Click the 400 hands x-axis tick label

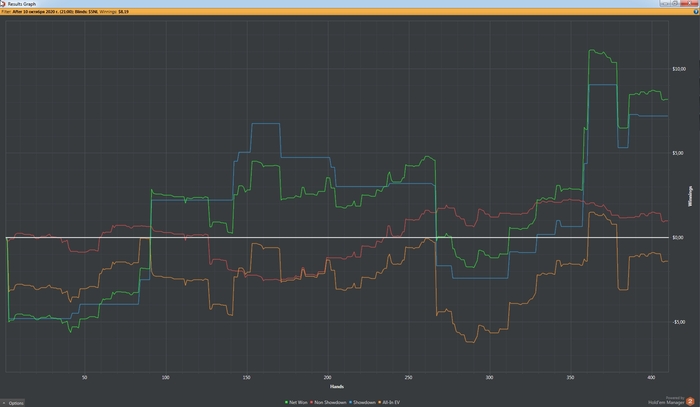(651, 378)
